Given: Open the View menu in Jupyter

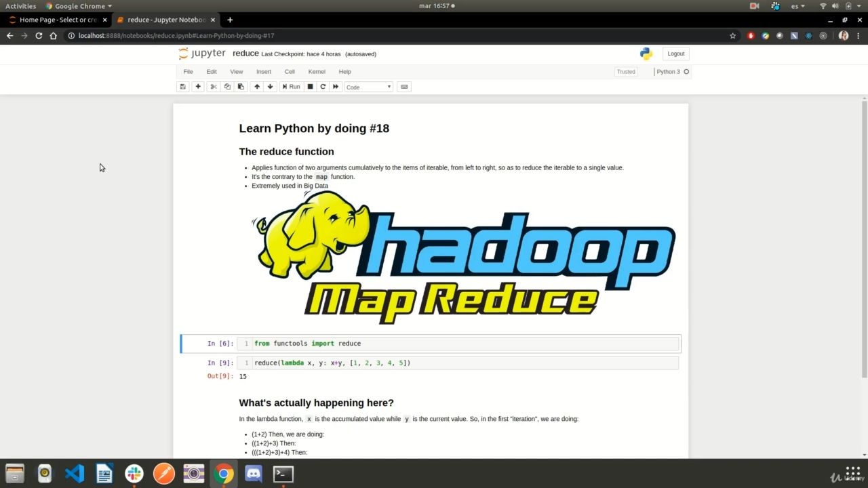Looking at the screenshot, I should pyautogui.click(x=236, y=72).
